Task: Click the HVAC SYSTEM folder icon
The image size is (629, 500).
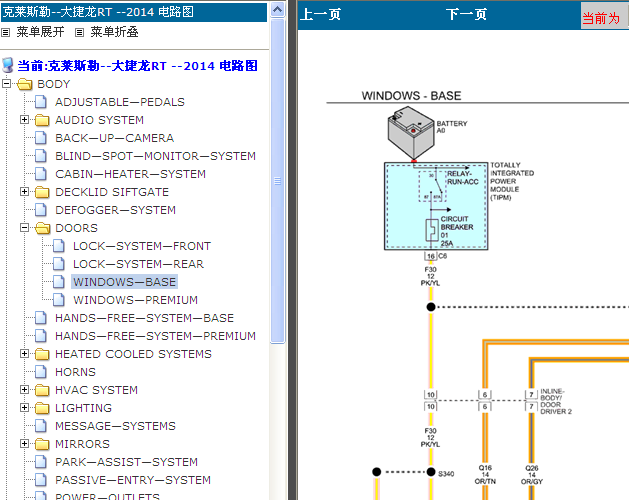Action: 42,390
